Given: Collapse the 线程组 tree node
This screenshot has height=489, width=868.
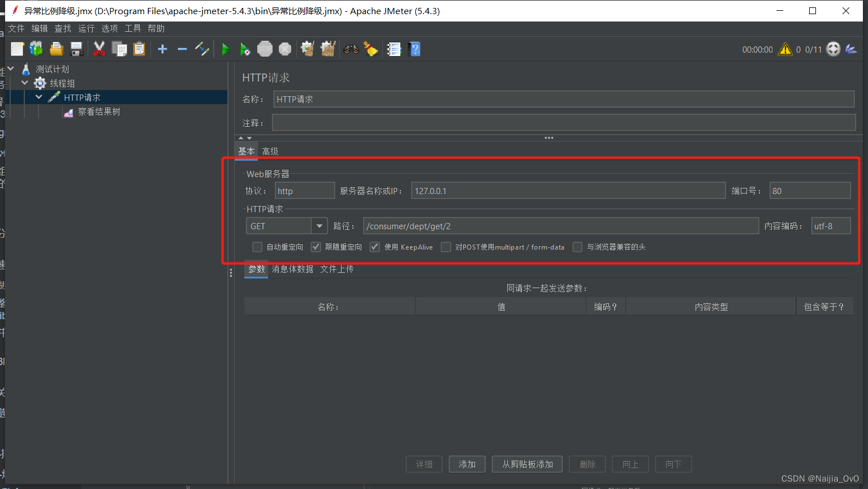Looking at the screenshot, I should click(x=25, y=83).
